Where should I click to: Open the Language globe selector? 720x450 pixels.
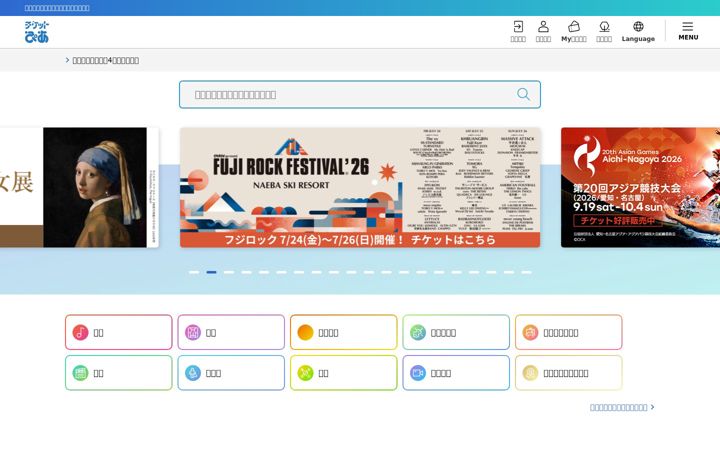coord(638,31)
